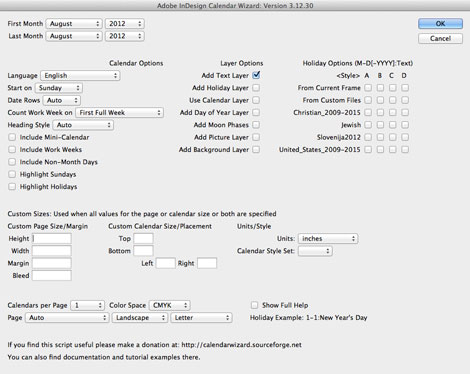
Task: Check the Add Picture Layer checkbox
Action: [256, 137]
